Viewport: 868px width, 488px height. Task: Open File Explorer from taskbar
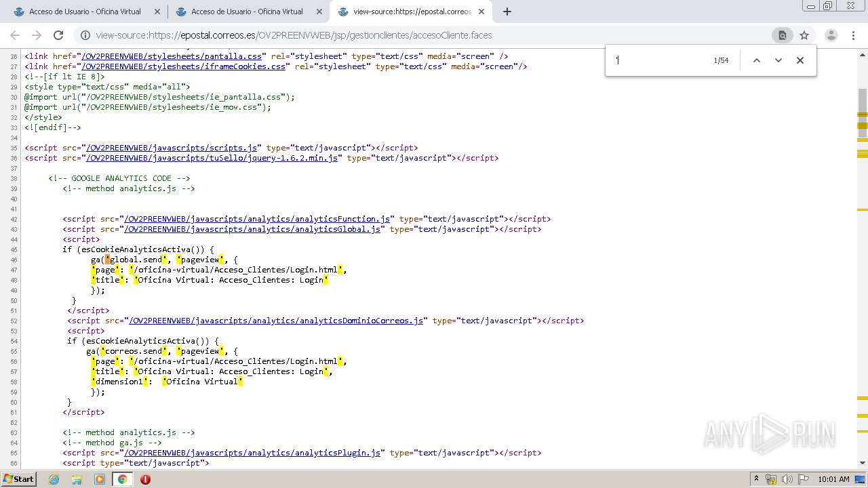tap(77, 479)
